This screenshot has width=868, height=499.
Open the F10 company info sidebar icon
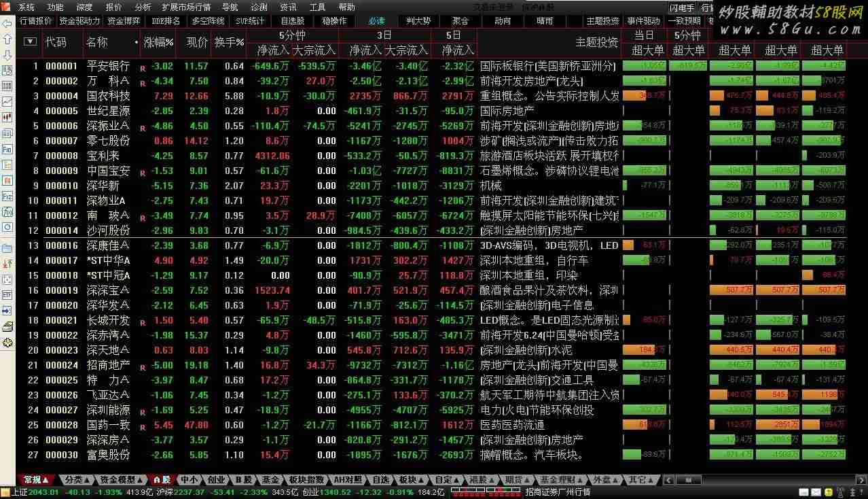pos(7,149)
